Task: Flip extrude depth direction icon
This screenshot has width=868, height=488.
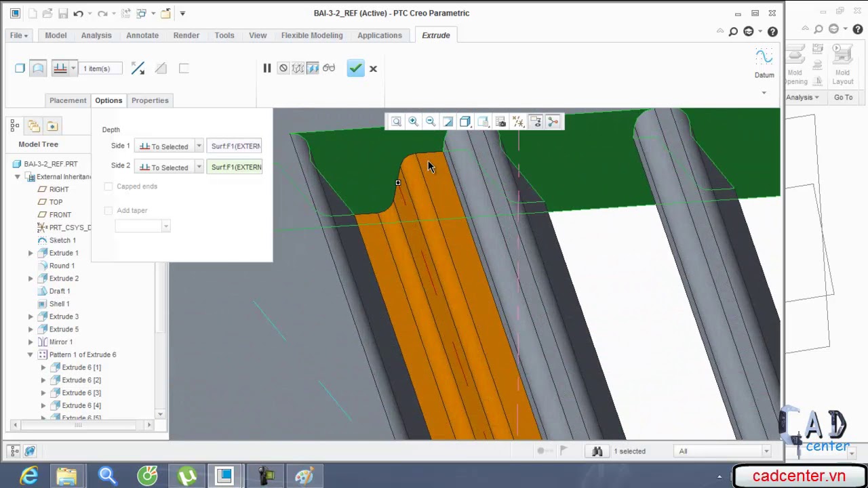Action: pyautogui.click(x=138, y=68)
